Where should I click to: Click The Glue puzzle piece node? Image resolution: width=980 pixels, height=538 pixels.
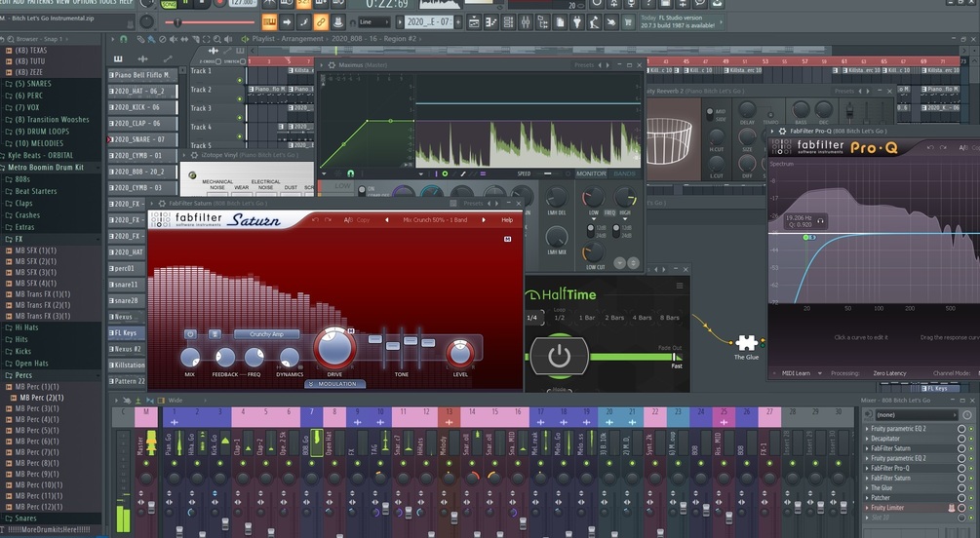pyautogui.click(x=746, y=342)
